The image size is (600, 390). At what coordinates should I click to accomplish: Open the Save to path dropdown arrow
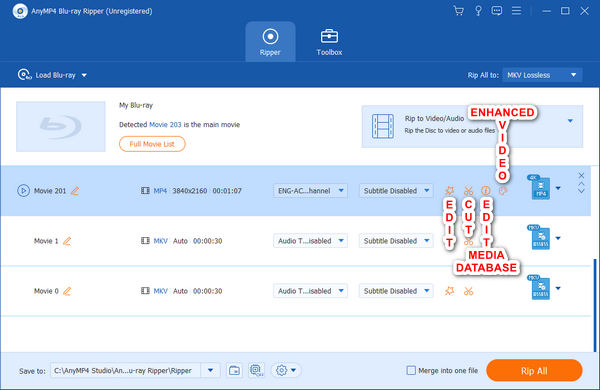tap(210, 370)
